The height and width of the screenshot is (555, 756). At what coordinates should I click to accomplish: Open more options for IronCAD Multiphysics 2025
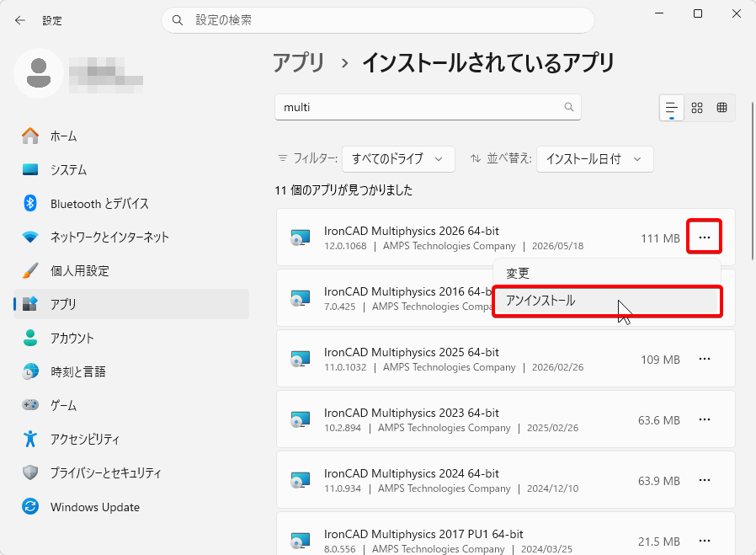point(705,359)
